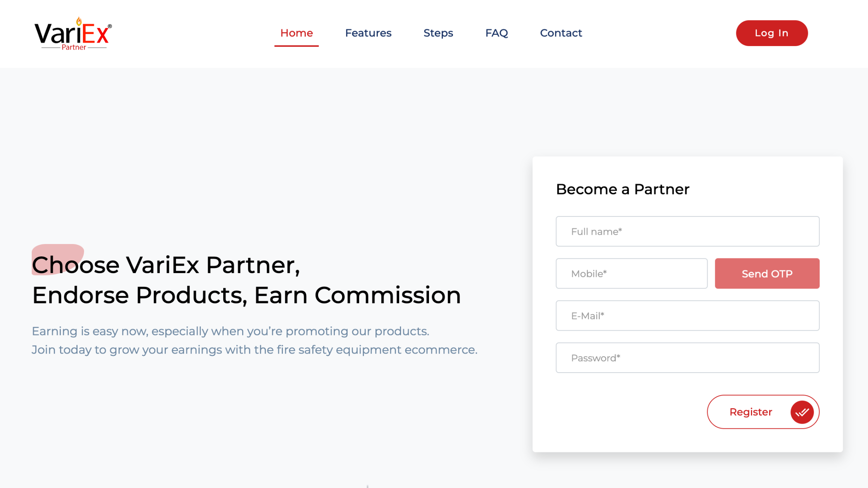The image size is (868, 488).
Task: Click the flame icon above the logo
Action: coord(79,21)
